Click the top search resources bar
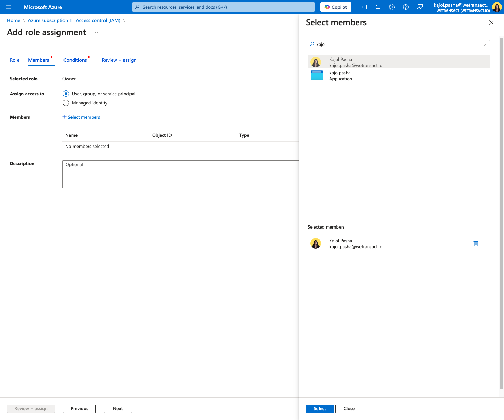 tap(223, 7)
